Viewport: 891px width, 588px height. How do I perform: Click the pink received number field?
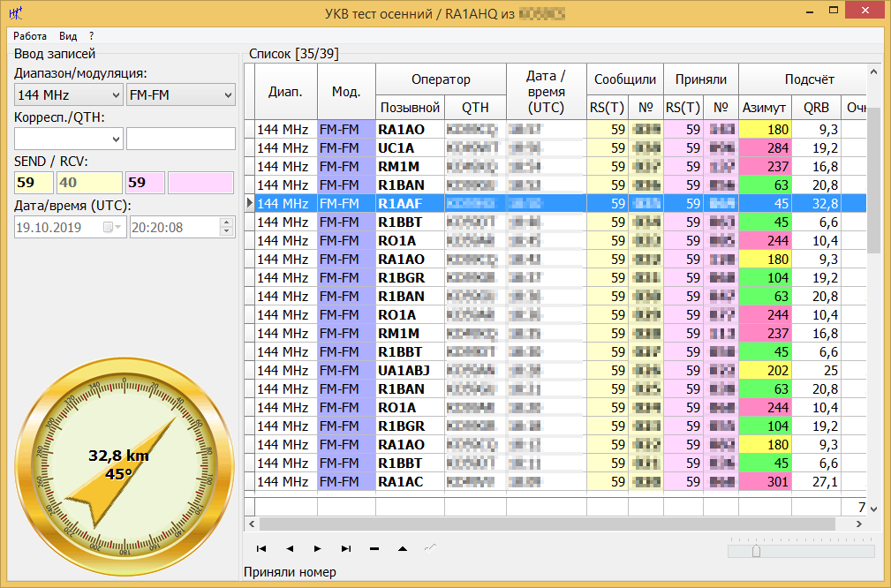click(x=200, y=183)
